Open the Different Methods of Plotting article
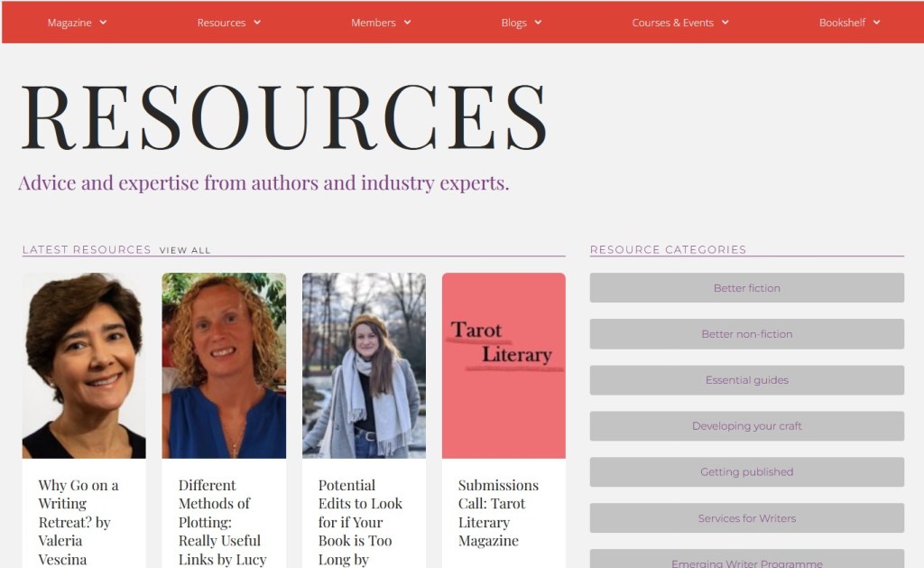This screenshot has width=924, height=568. (223, 522)
